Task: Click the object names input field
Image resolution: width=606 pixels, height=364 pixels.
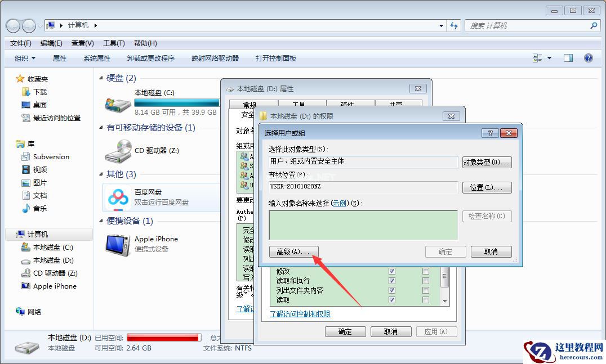Action: coord(363,225)
